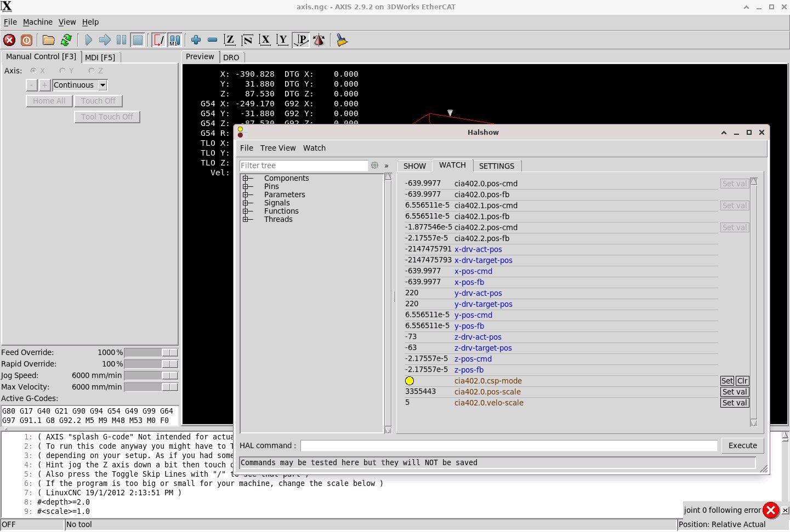Switch to perspective view
This screenshot has width=790, height=532.
tap(301, 40)
